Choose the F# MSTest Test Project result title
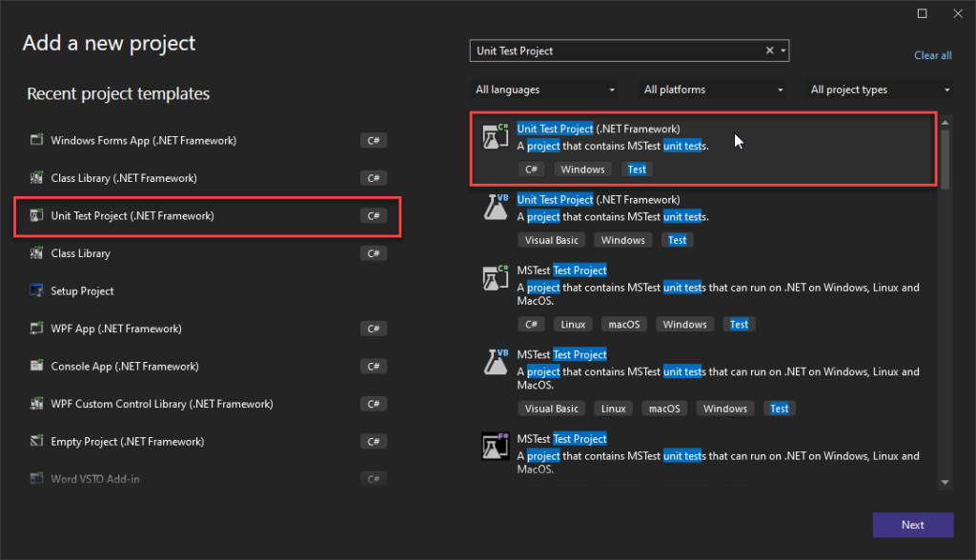 coord(561,439)
